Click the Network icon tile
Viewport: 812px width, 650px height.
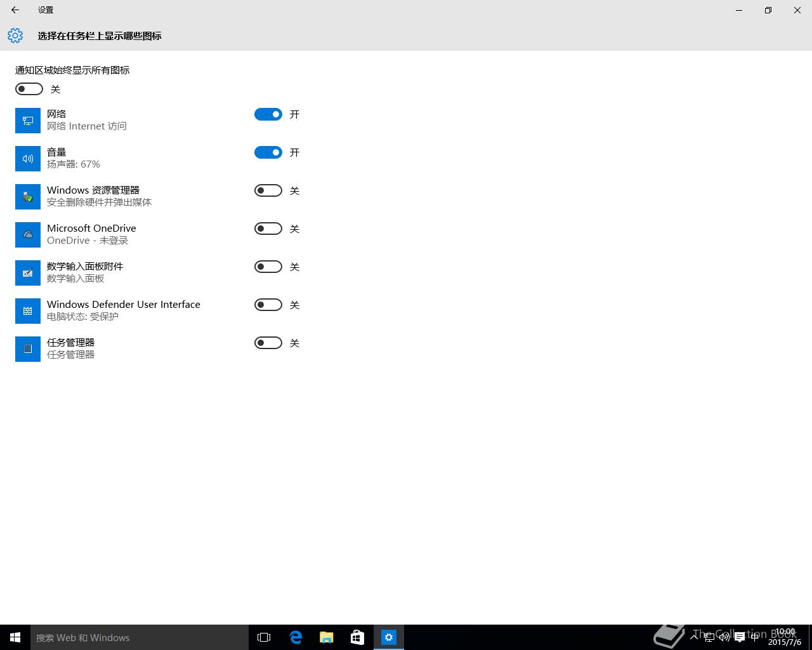28,121
